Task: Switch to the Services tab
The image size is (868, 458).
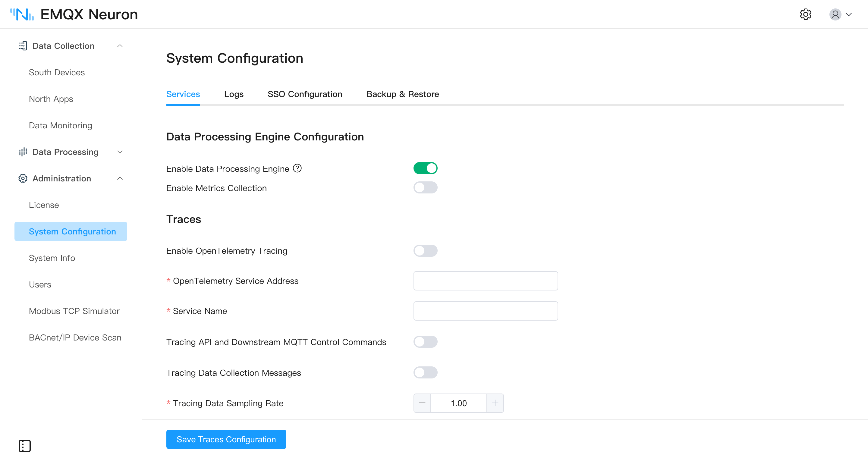Action: coord(183,94)
